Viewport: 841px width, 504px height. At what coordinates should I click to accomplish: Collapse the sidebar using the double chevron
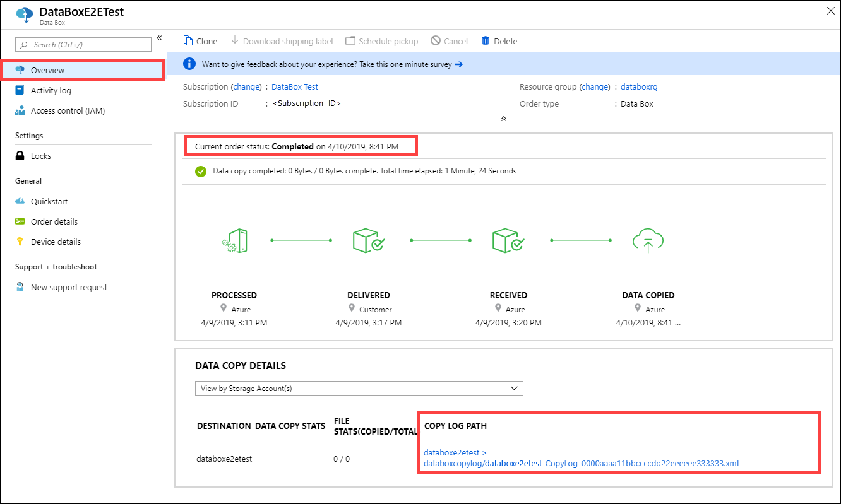click(x=159, y=38)
